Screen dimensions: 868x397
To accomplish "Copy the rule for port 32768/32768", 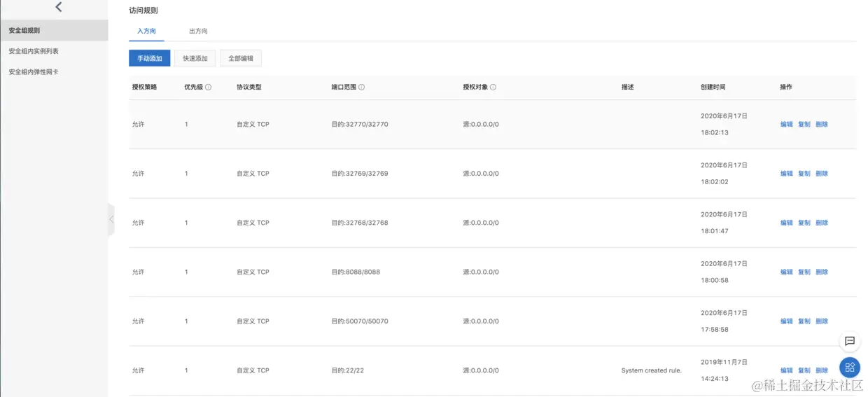I will (804, 223).
